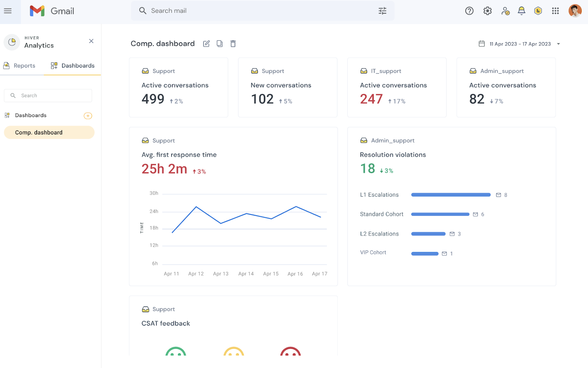Click the yellow neutral CSAT face
The height and width of the screenshot is (368, 588).
234,351
